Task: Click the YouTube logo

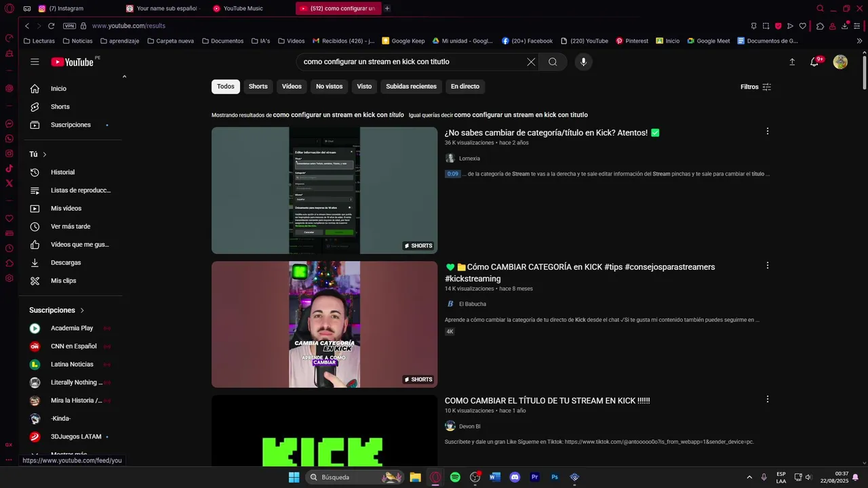Action: [72, 62]
